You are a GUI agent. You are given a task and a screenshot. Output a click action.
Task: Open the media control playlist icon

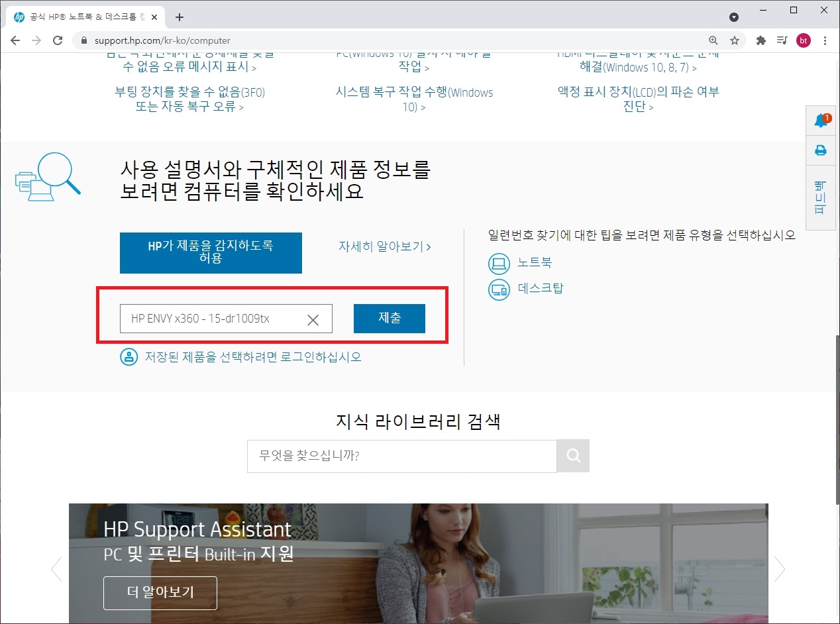782,40
